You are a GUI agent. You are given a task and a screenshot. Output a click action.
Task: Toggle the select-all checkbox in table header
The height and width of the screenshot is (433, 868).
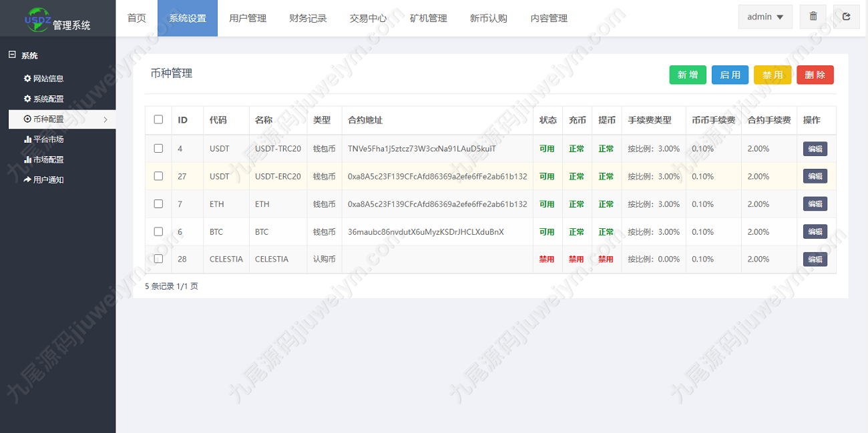(x=158, y=119)
